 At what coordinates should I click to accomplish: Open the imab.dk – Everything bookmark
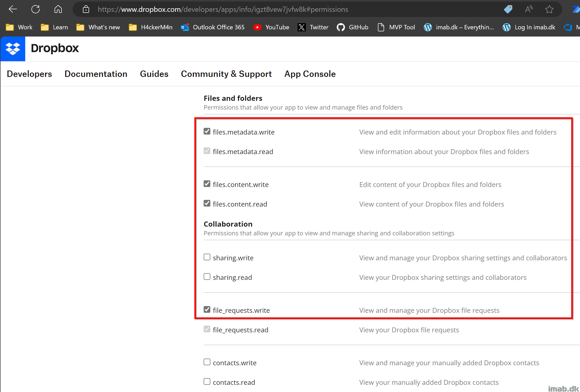pyautogui.click(x=459, y=27)
